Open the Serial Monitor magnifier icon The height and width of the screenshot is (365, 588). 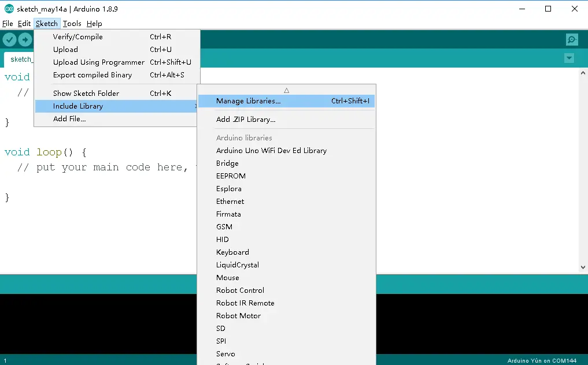[572, 39]
